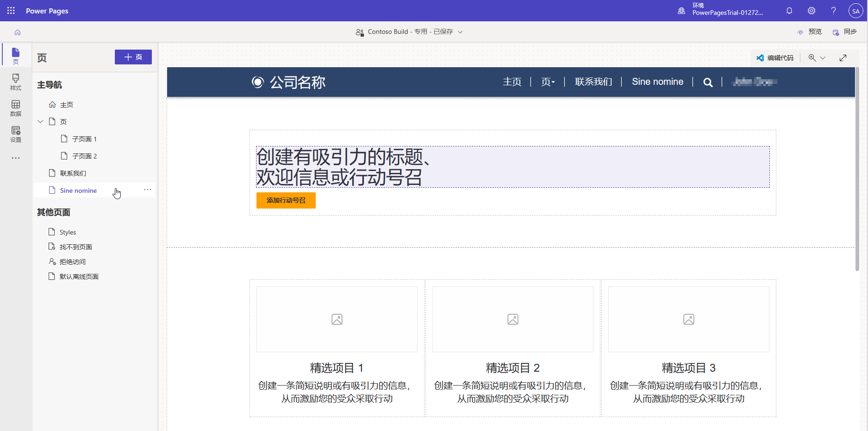This screenshot has width=868, height=431.
Task: Open more options for the Sine nomine page
Action: [x=147, y=190]
